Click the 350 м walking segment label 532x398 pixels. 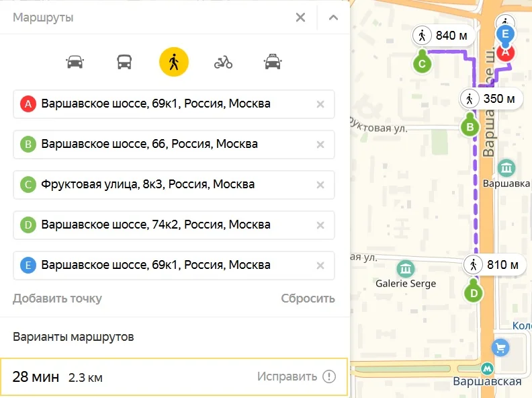[x=490, y=99]
